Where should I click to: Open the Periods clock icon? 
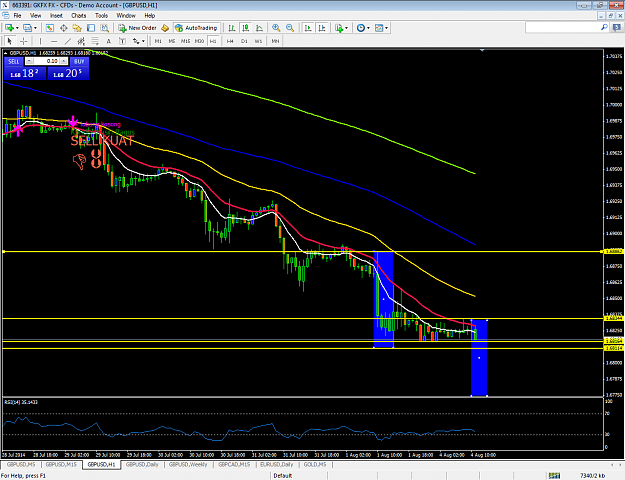[x=361, y=28]
